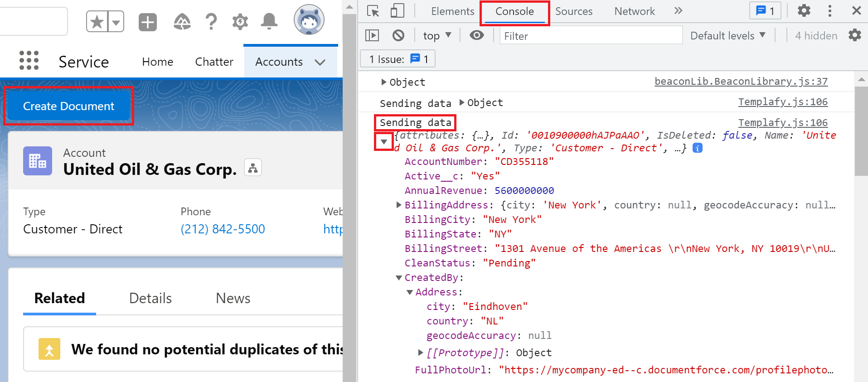Image resolution: width=868 pixels, height=382 pixels.
Task: Expand the BillingAddress property
Action: click(399, 205)
